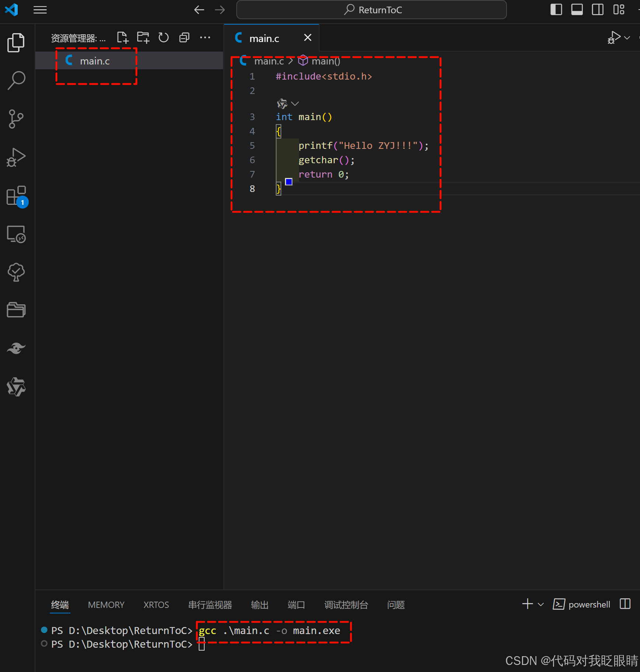Click the terminal prompt input line
Image resolution: width=640 pixels, height=672 pixels.
tap(201, 645)
